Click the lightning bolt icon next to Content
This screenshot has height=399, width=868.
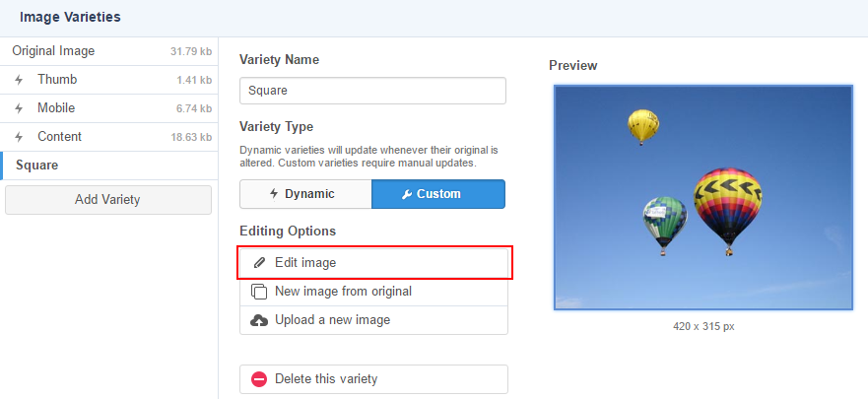[x=19, y=137]
